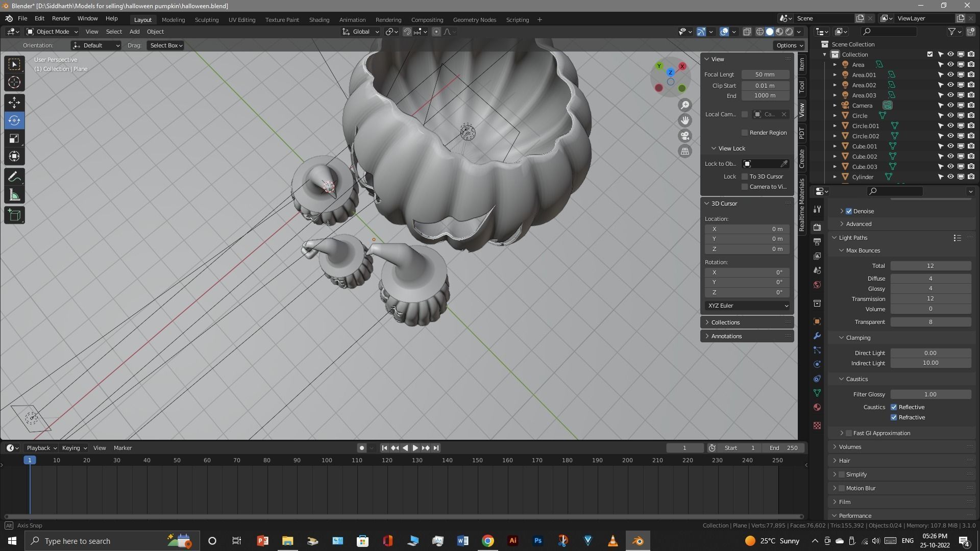Open the Render properties tab icon
Screen dimensions: 980x551
point(817,227)
